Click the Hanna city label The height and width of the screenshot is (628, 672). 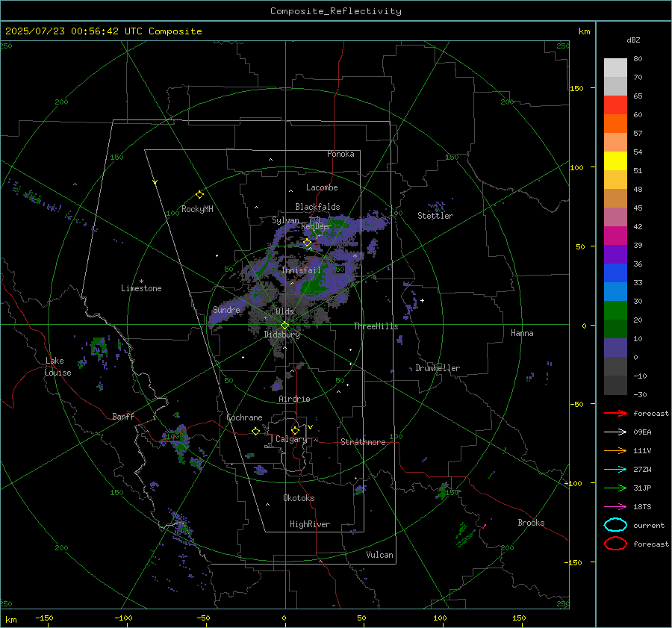click(522, 333)
